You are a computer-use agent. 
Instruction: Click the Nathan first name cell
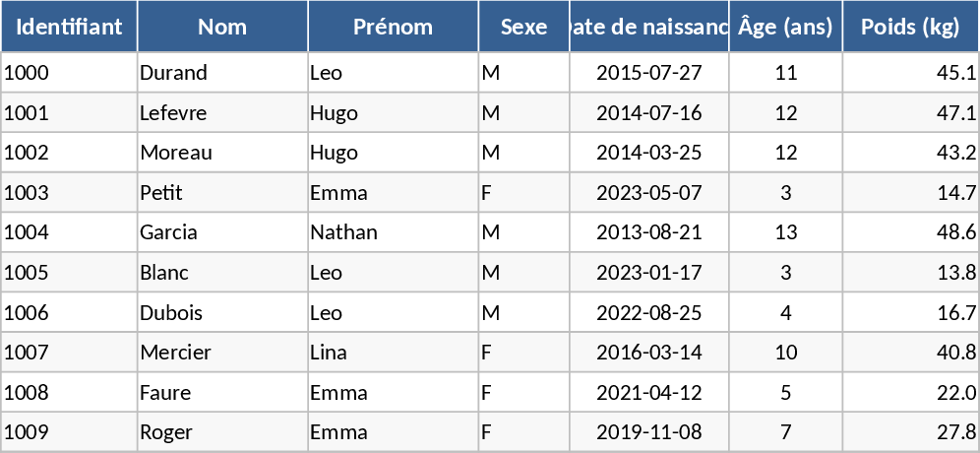point(393,233)
